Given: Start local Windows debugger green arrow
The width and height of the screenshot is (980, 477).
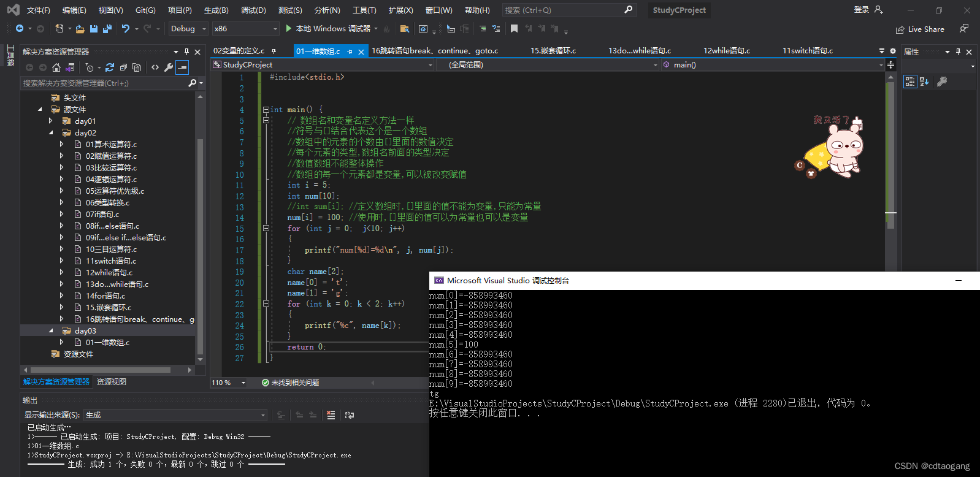Looking at the screenshot, I should coord(289,29).
